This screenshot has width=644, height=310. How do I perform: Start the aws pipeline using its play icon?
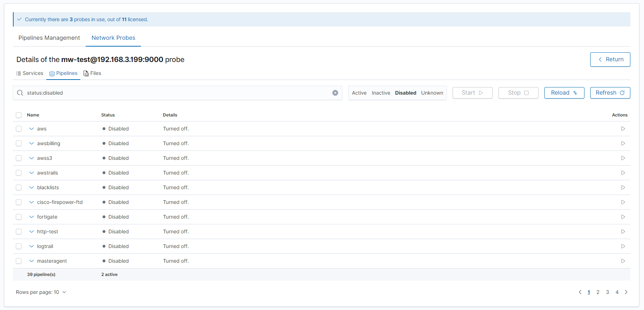pos(623,129)
